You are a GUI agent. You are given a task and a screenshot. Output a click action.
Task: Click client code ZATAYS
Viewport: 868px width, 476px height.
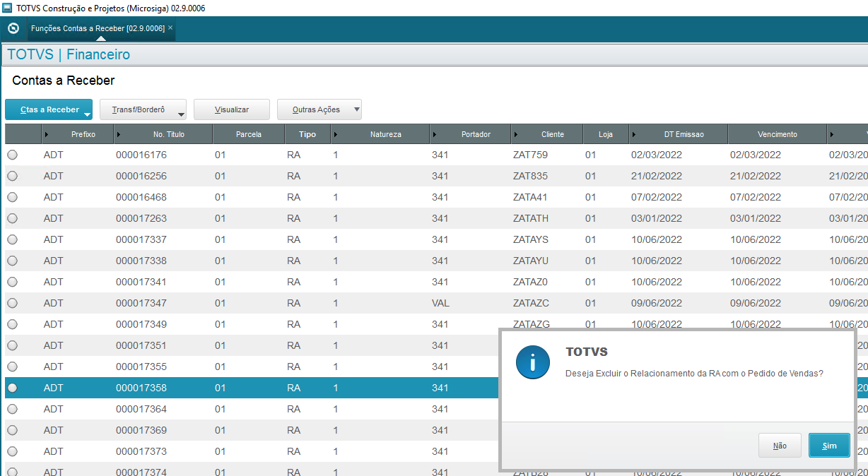[531, 239]
